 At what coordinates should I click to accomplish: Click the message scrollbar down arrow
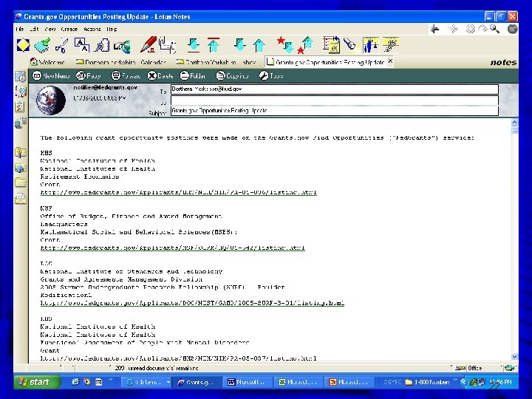coord(515,357)
